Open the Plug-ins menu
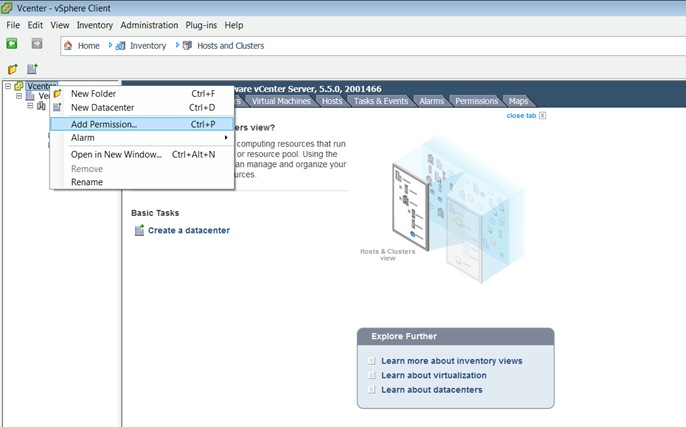686x427 pixels. (201, 25)
